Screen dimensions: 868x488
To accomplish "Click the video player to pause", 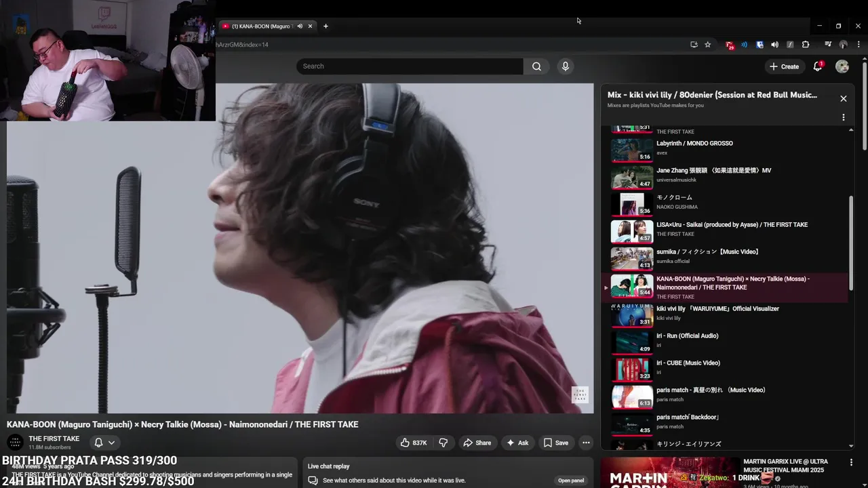I will tap(300, 248).
